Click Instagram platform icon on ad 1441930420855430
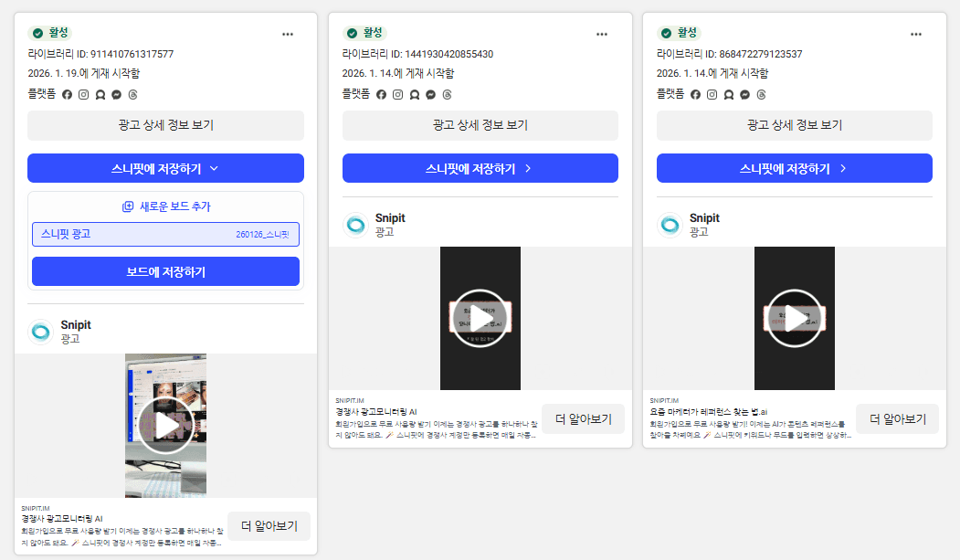 (x=398, y=94)
